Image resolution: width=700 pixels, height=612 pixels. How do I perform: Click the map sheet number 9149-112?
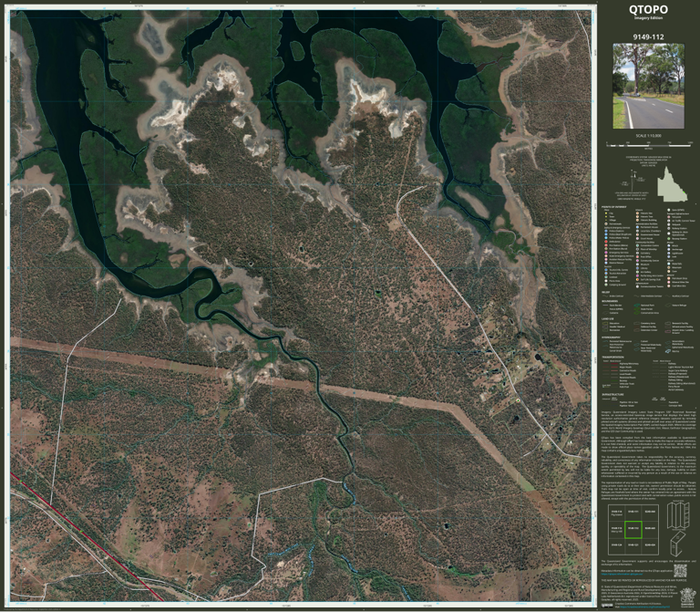pyautogui.click(x=648, y=37)
